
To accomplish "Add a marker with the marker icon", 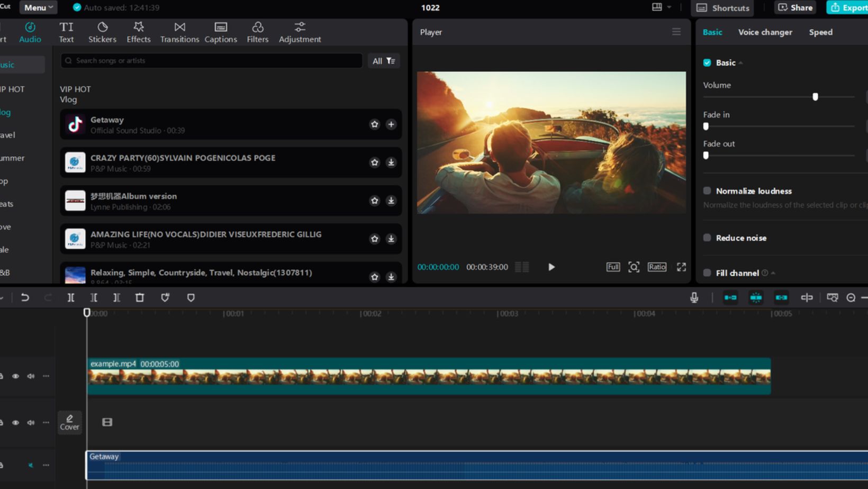I will [x=191, y=297].
